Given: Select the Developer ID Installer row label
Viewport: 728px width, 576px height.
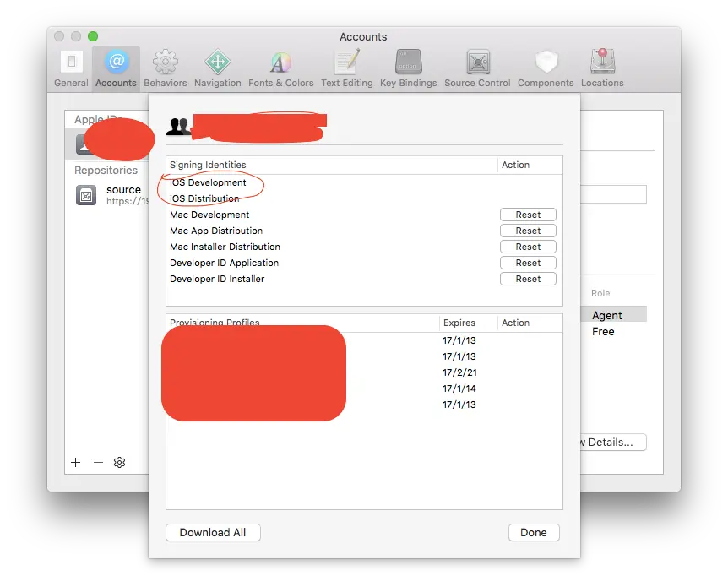Looking at the screenshot, I should point(217,279).
